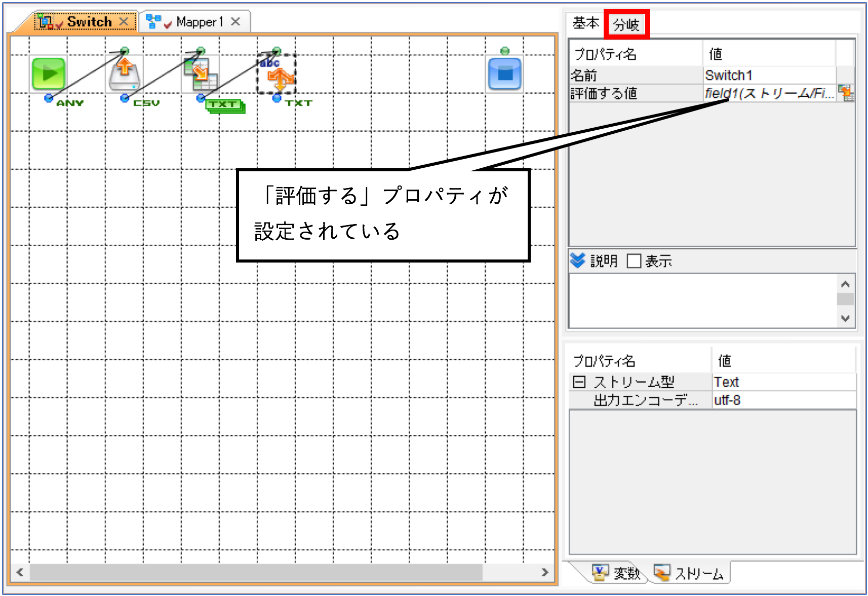Click the blue double-chevron 説明 icon
Image resolution: width=868 pixels, height=596 pixels.
(577, 260)
